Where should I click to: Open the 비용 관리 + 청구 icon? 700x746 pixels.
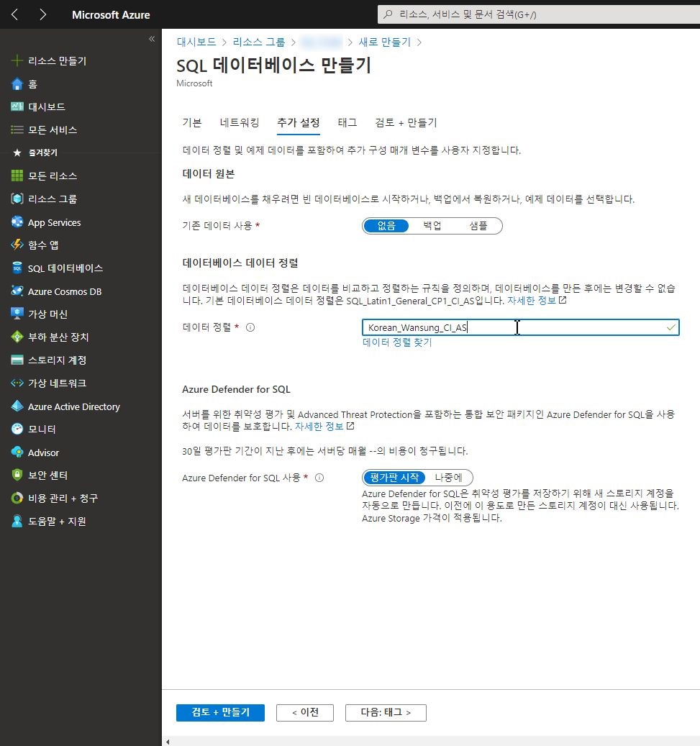click(17, 498)
